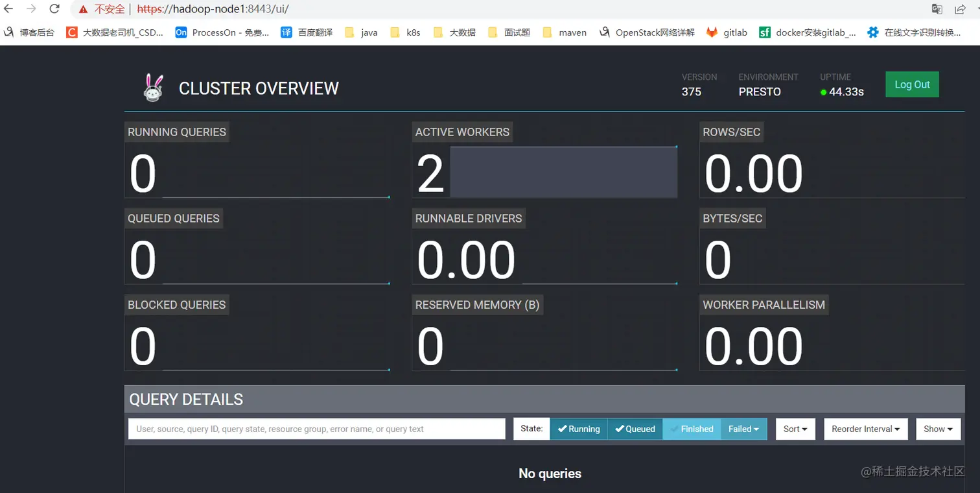The width and height of the screenshot is (980, 493).
Task: Open the 大数据老司机_CSD... bookmark
Action: click(115, 32)
